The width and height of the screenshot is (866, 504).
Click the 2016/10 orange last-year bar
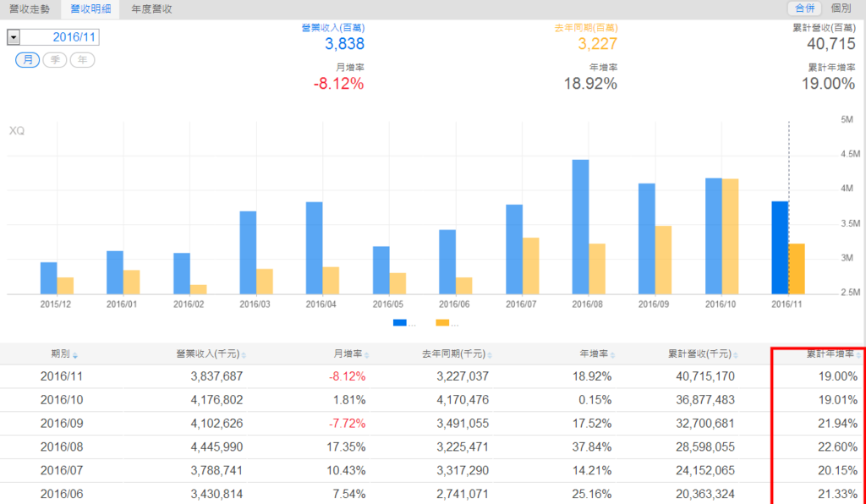(730, 236)
